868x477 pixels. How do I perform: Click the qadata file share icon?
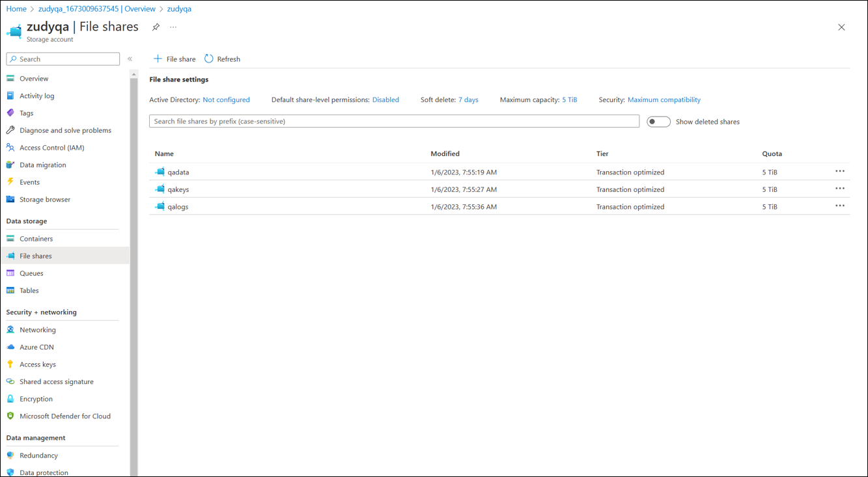(x=160, y=172)
